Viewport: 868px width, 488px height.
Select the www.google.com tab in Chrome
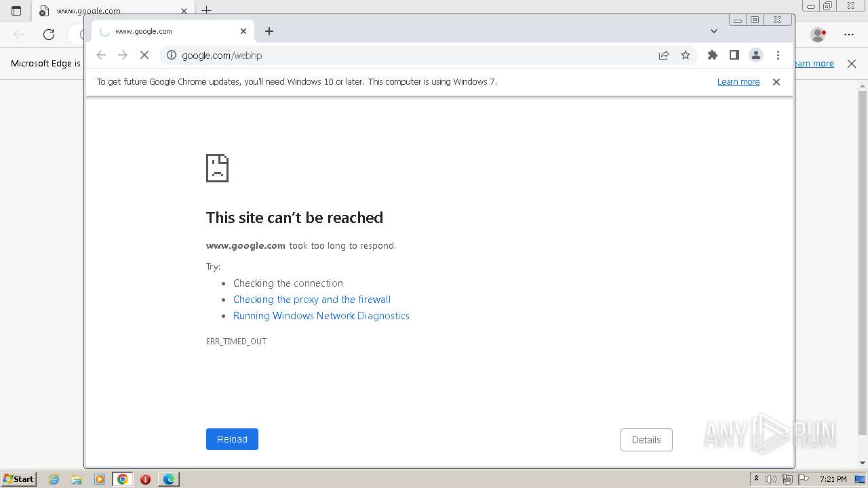173,31
